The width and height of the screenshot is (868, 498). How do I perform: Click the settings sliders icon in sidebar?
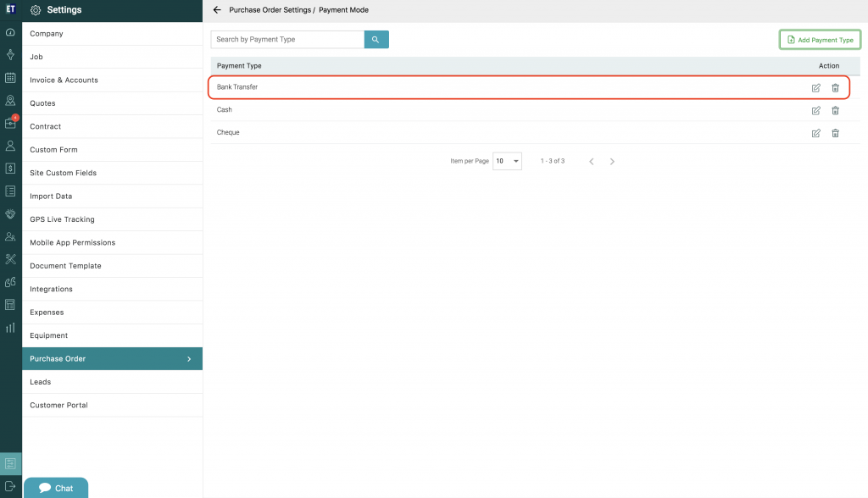pos(10,463)
